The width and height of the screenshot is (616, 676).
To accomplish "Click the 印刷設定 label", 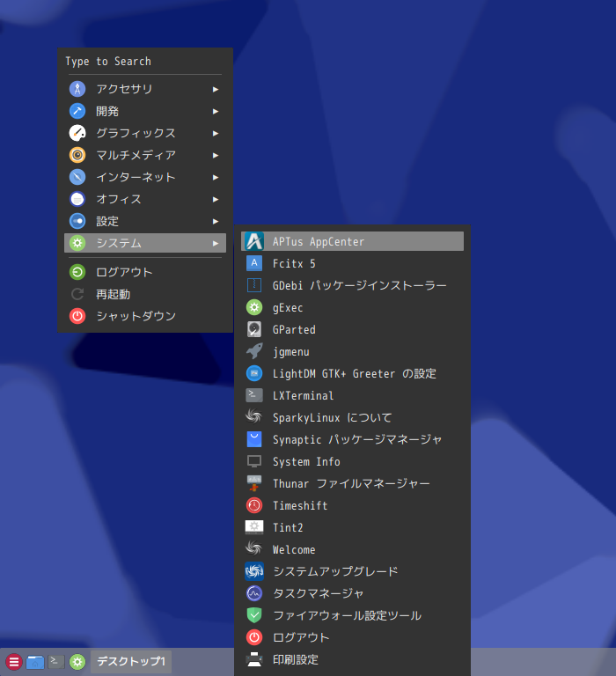I will (296, 659).
